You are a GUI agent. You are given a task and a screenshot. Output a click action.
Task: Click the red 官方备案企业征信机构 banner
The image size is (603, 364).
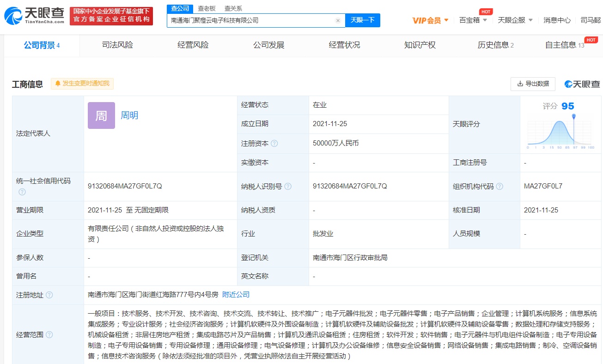(x=111, y=16)
